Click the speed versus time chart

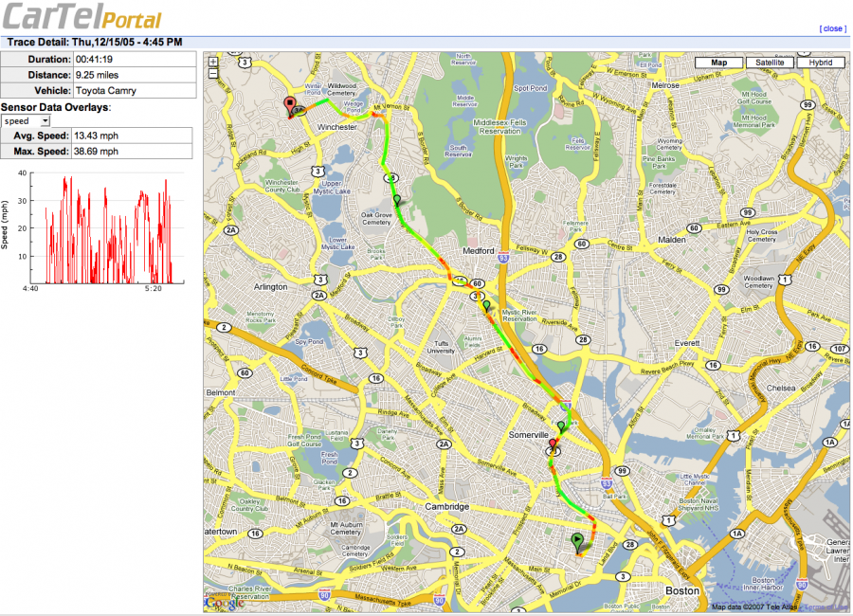pos(93,232)
